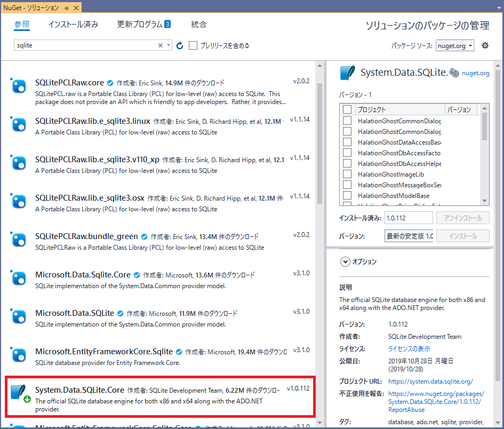Select Microsoft.EntityFrameworkCore.Sqlite package title
Screen dimensions: 504x429
point(104,352)
